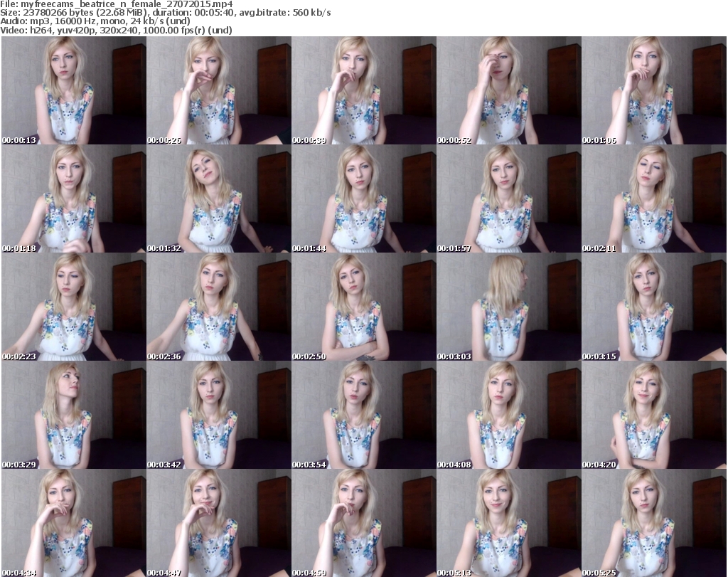Screen dimensions: 728x577
Task: Select the thumbnail frame at 00:04:20
Action: pos(654,415)
